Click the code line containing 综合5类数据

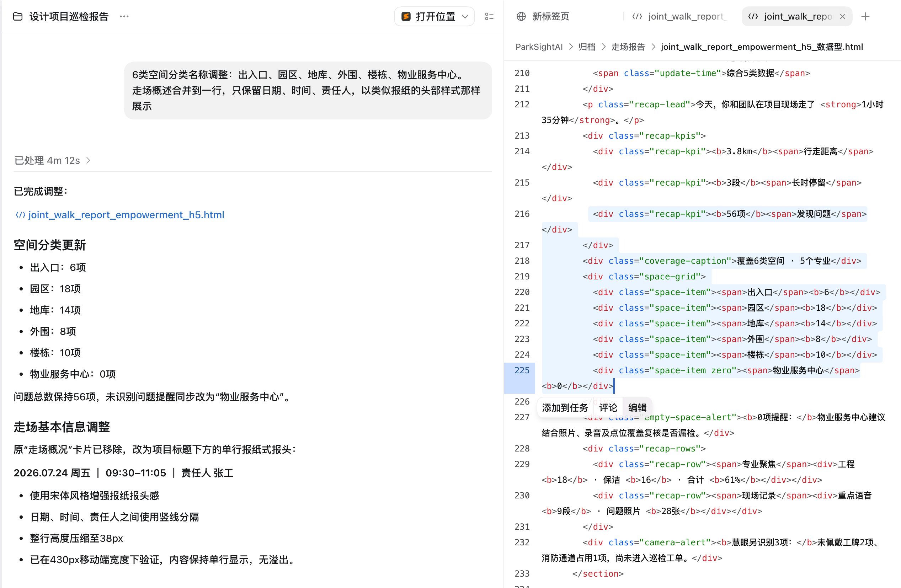tap(701, 73)
